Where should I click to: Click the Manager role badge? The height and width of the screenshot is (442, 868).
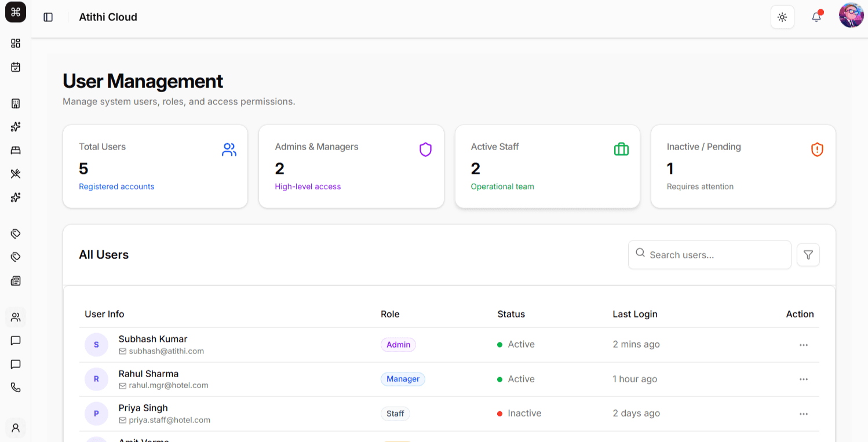pyautogui.click(x=403, y=379)
